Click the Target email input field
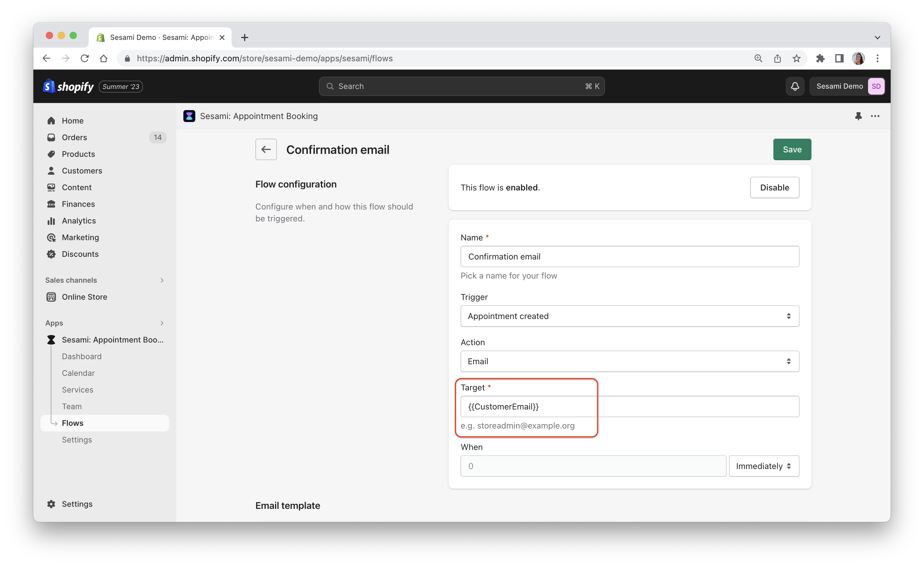 [630, 406]
